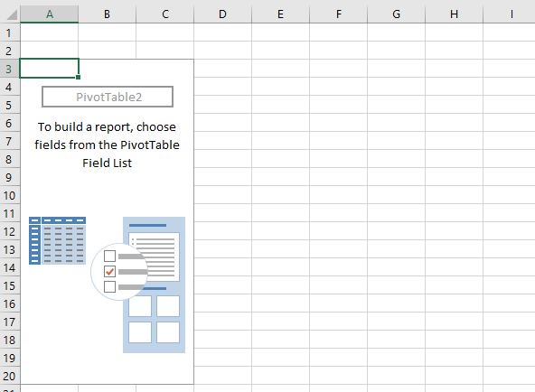Click cell H15
The height and width of the screenshot is (392, 535).
[455, 285]
